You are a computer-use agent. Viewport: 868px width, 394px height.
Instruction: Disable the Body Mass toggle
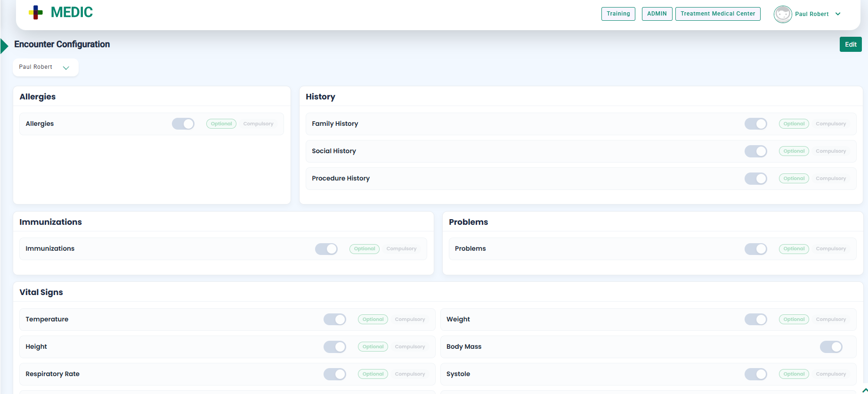(x=831, y=347)
